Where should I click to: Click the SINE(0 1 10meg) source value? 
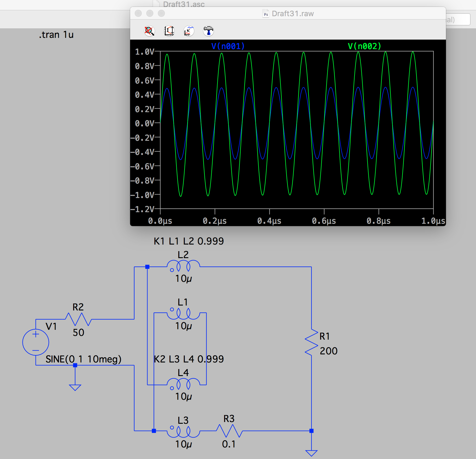(83, 359)
